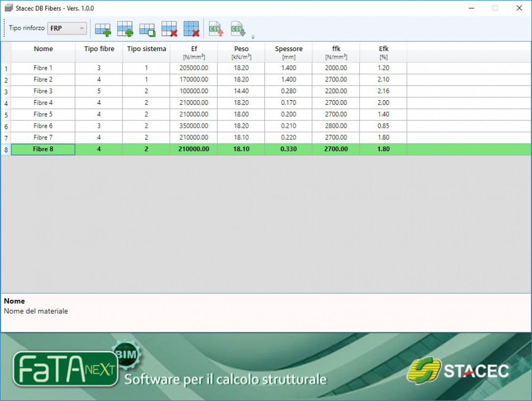Click the Ef [N/mm²] column header
The width and height of the screenshot is (532, 401).
(x=194, y=52)
